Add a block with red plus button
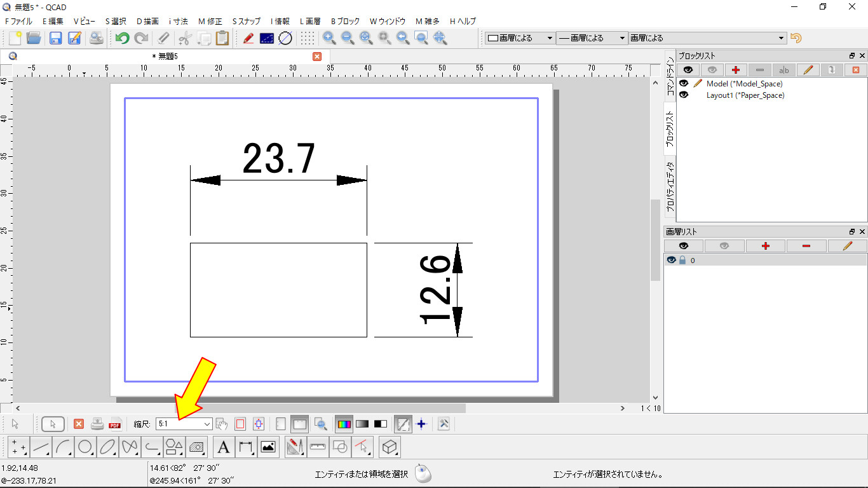 (x=736, y=69)
